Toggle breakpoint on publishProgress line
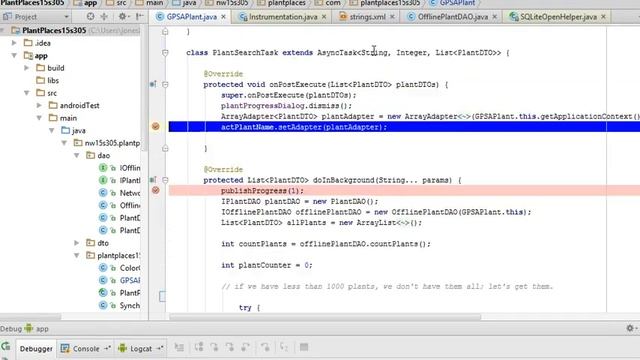 click(156, 190)
